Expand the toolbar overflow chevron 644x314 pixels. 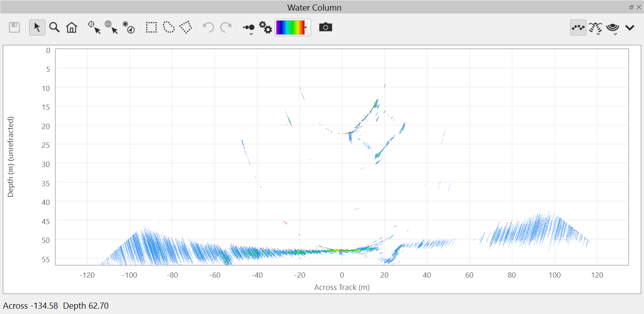[x=630, y=27]
